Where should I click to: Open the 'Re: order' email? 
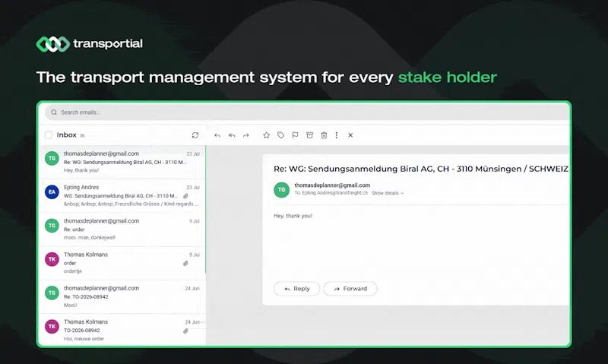coord(122,229)
